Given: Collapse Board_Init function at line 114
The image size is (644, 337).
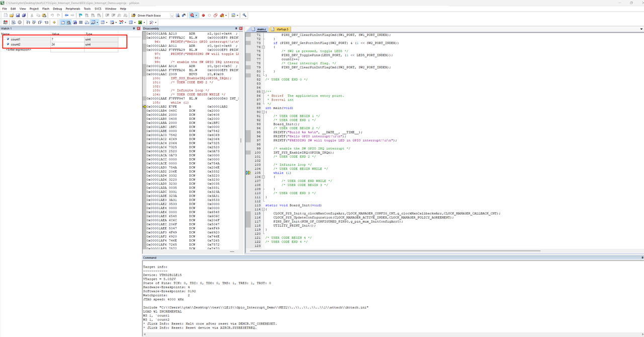Looking at the screenshot, I should [x=263, y=209].
